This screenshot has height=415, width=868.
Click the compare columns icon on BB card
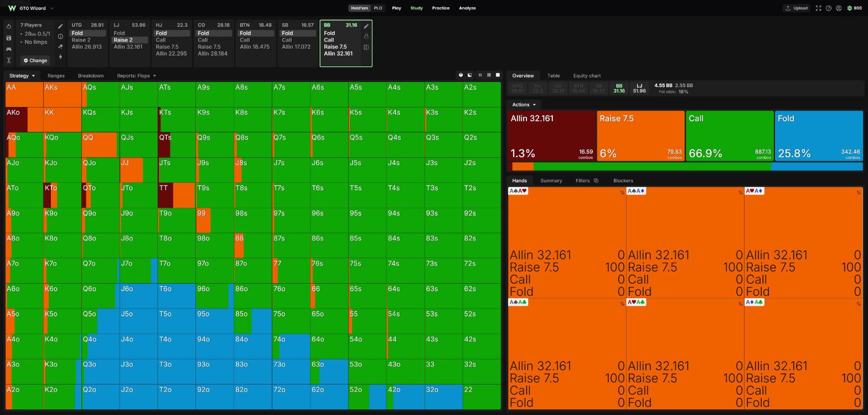[x=366, y=47]
